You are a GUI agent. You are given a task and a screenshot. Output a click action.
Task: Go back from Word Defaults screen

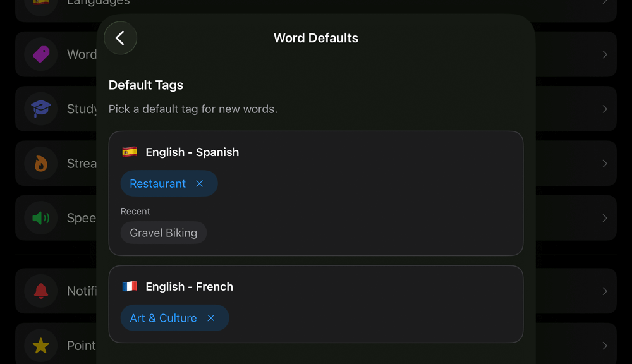coord(120,38)
